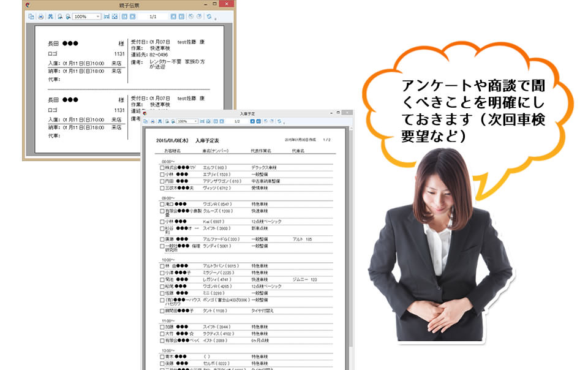
Task: Click the page number field showing 1/2
Action: (x=236, y=121)
